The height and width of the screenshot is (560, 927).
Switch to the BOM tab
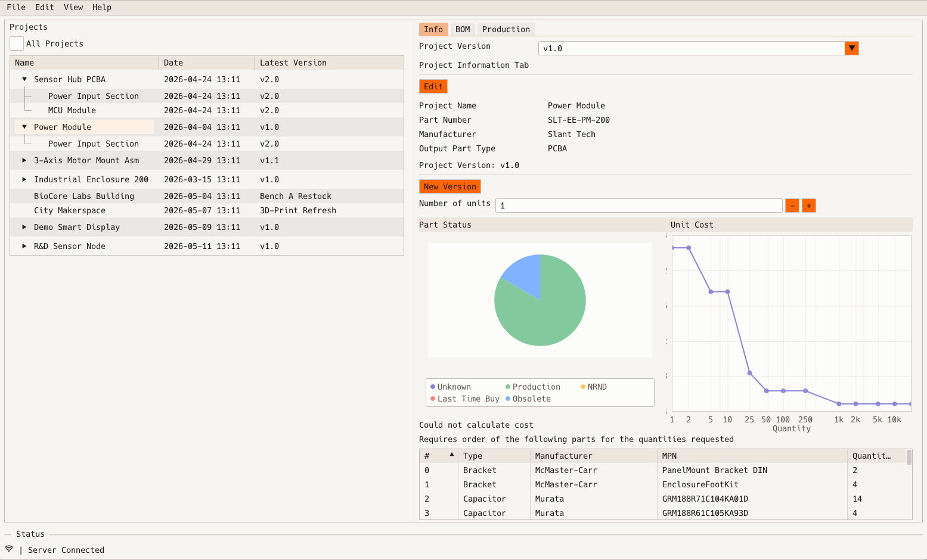[x=463, y=29]
